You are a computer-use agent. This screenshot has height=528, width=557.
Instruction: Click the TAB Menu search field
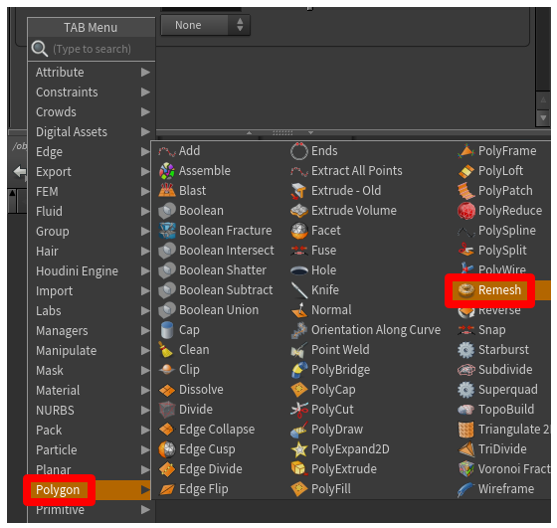point(92,49)
